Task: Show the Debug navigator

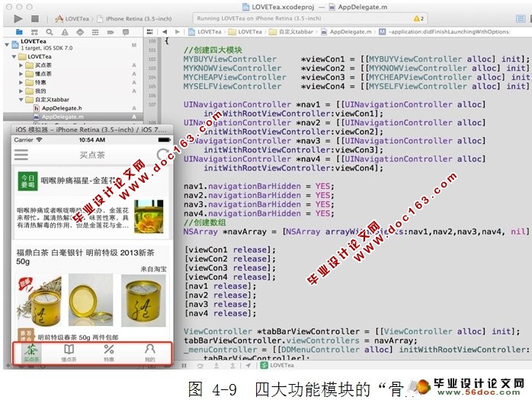Action: [95, 32]
